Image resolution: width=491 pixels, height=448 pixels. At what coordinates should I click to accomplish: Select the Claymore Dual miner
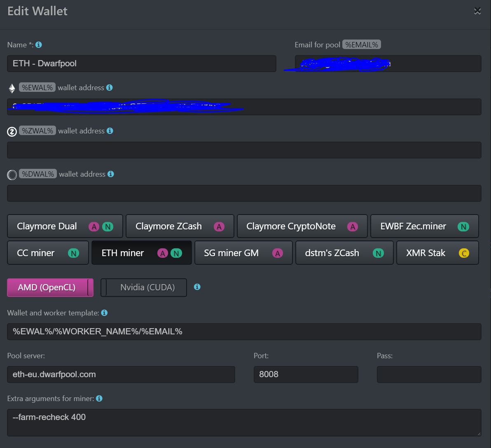tap(65, 226)
